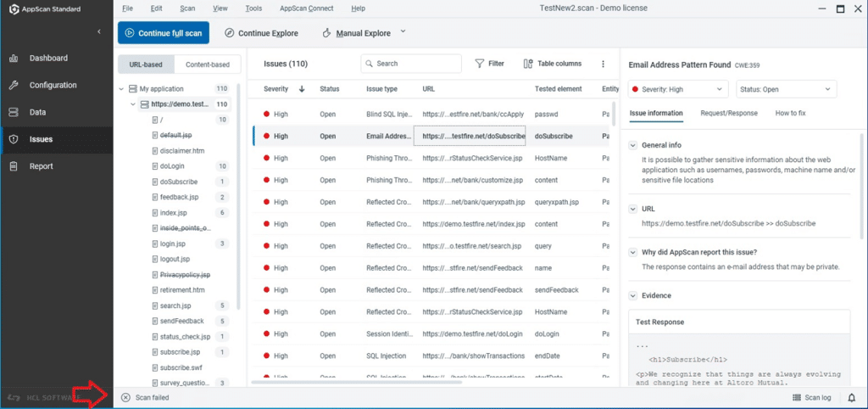Click the details pane vertical scrollbar

[862, 186]
